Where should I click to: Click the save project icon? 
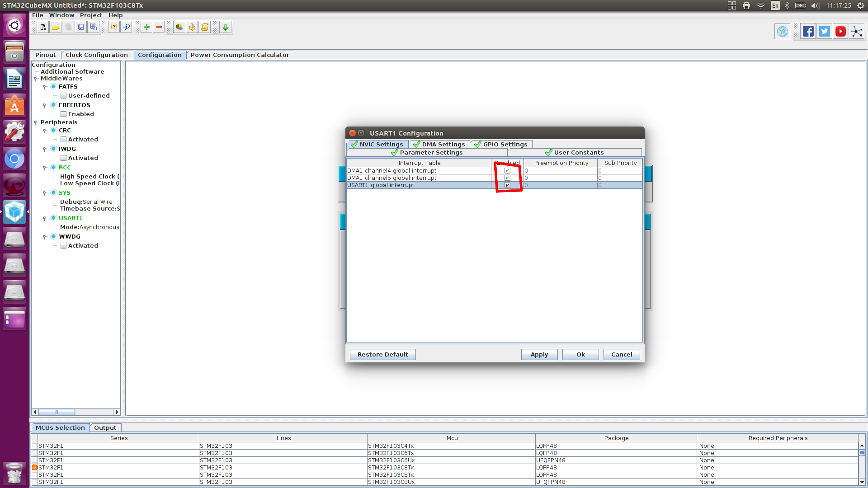click(82, 27)
